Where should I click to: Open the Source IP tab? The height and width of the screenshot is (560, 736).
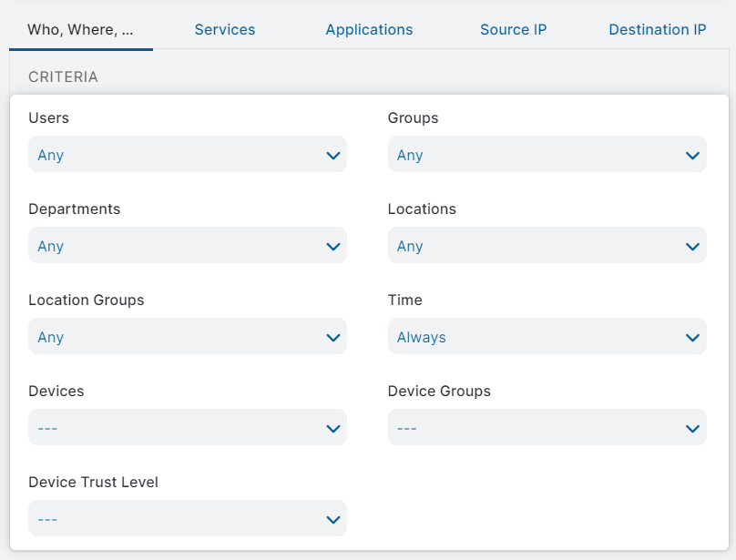point(513,29)
